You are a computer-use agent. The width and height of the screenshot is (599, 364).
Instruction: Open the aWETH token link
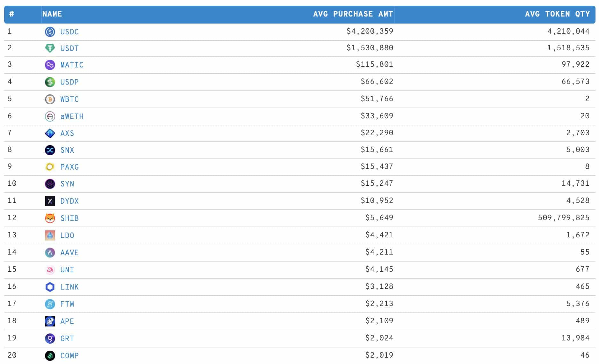pyautogui.click(x=72, y=116)
